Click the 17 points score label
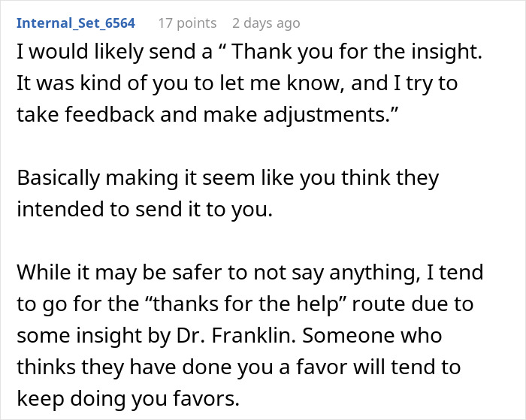The image size is (526, 420). [187, 23]
